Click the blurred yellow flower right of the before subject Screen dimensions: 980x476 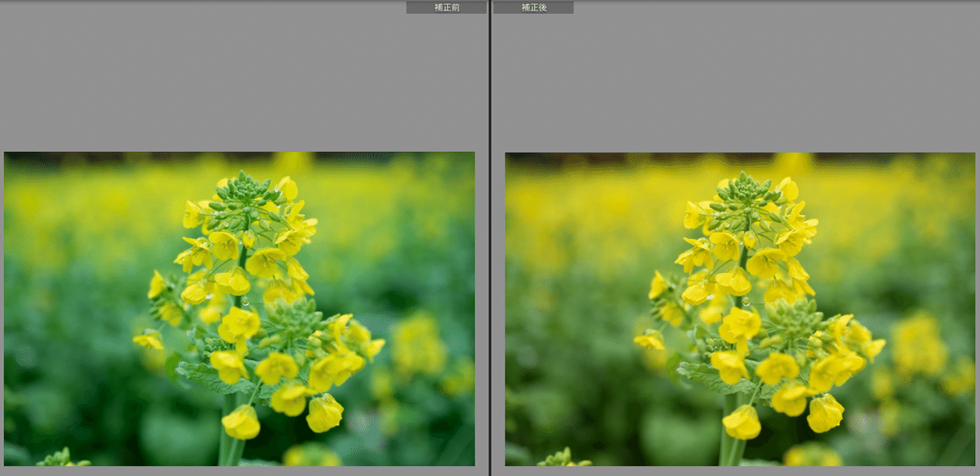point(417,343)
